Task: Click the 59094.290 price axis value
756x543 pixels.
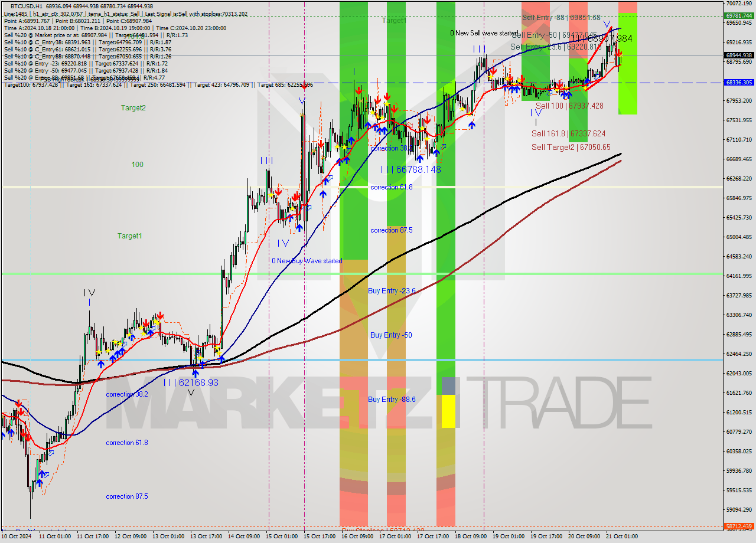Action: coord(738,510)
